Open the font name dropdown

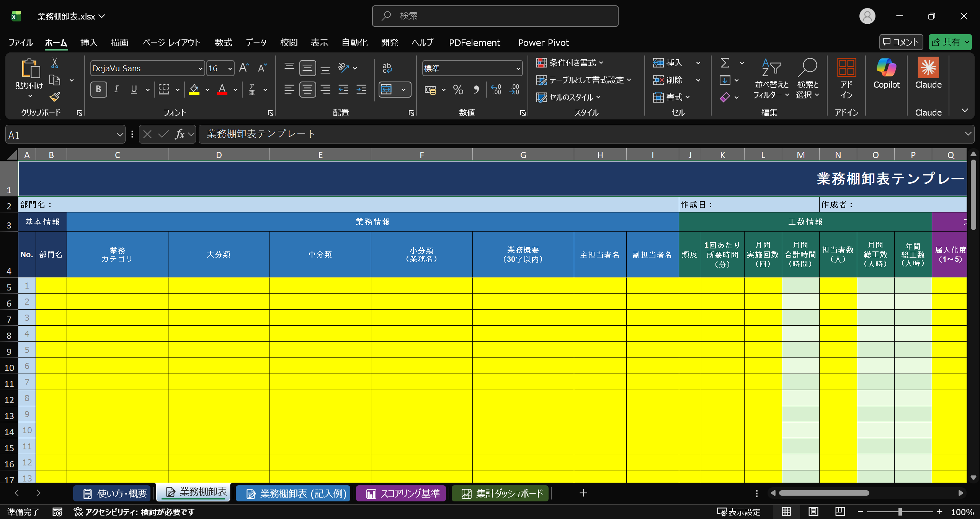(200, 69)
